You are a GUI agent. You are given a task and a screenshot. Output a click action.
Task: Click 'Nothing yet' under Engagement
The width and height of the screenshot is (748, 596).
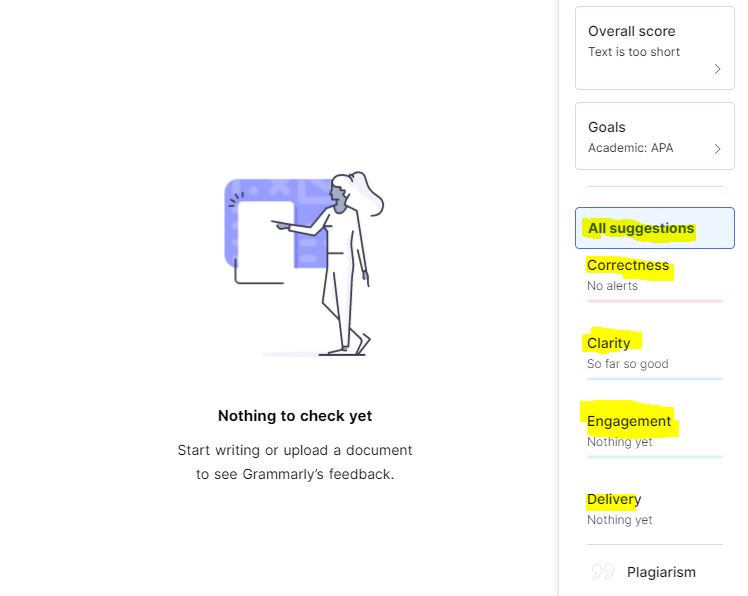[x=619, y=442]
